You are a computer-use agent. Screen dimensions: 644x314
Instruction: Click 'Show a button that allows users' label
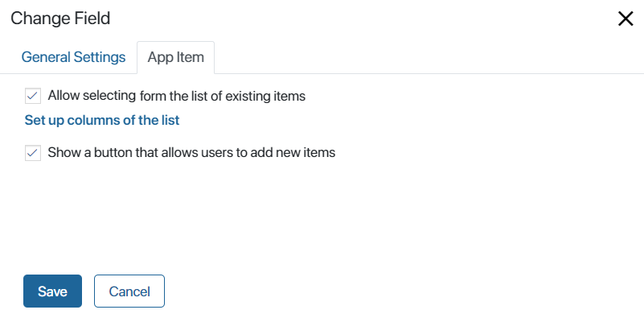pyautogui.click(x=191, y=153)
